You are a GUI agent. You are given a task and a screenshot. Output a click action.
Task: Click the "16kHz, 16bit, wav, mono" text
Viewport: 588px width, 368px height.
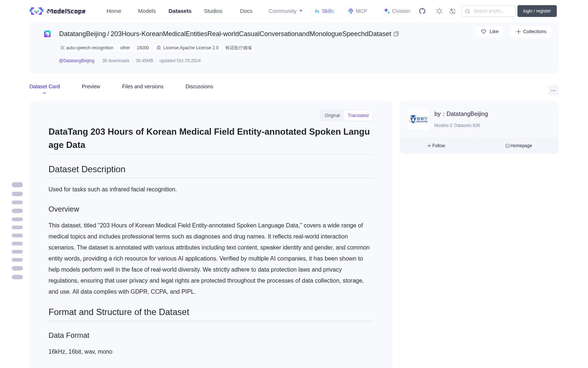click(80, 351)
